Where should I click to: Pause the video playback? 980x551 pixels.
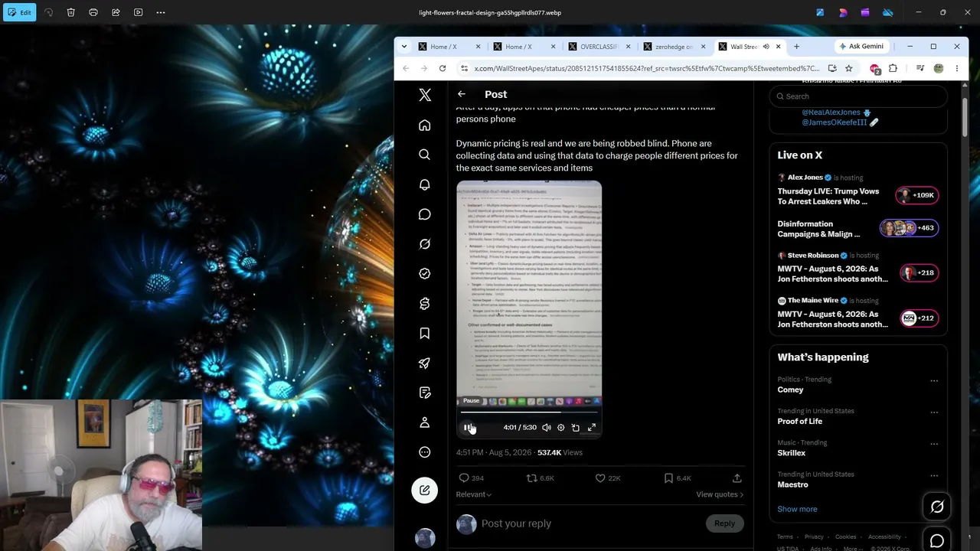point(469,428)
